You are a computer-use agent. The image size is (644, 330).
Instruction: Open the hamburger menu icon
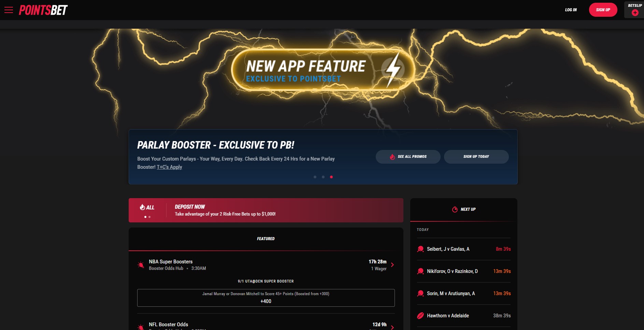9,10
